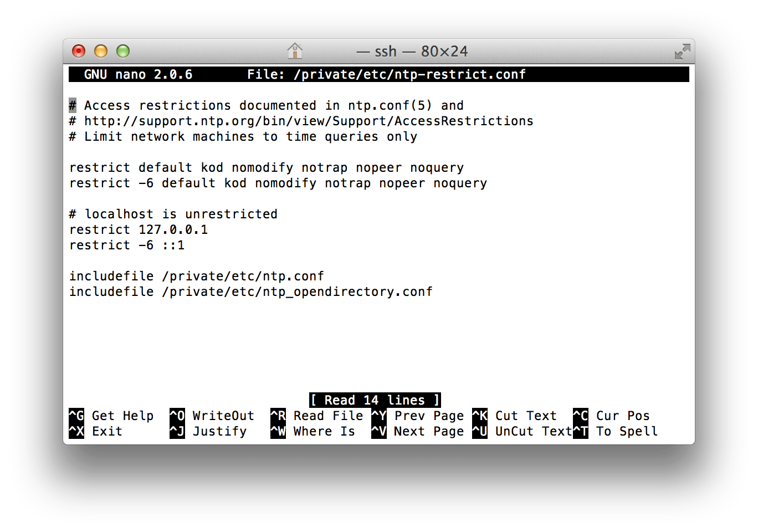Click the ^R Read File shortcut
The height and width of the screenshot is (532, 758).
(317, 416)
